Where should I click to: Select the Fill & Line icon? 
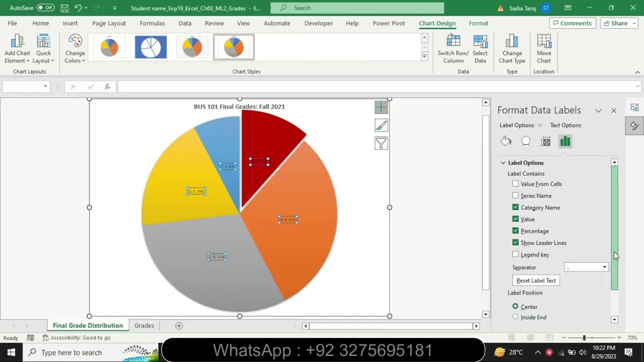click(506, 141)
